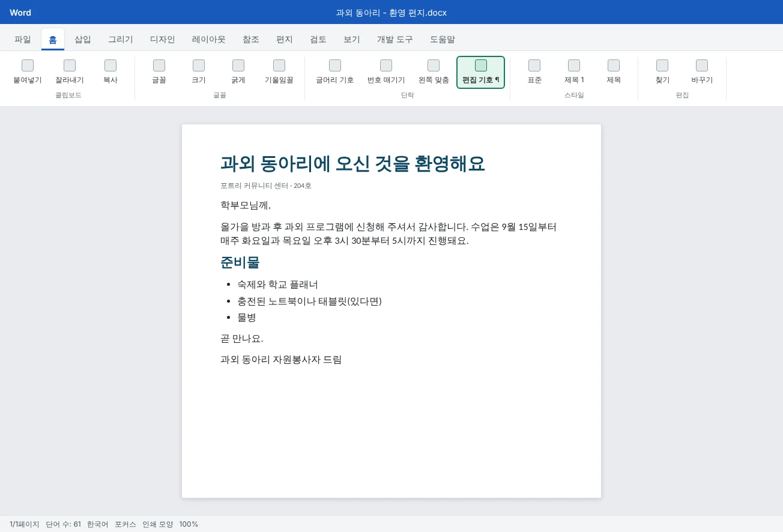This screenshot has height=532, width=783.
Task: Click the 왼쪽 맞춤 align left icon
Action: [434, 65]
